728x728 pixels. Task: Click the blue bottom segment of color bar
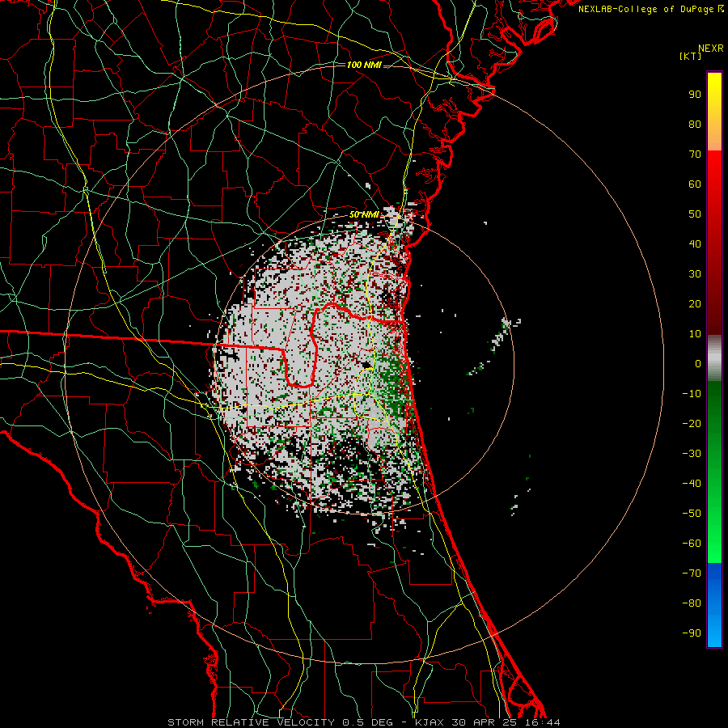[714, 604]
